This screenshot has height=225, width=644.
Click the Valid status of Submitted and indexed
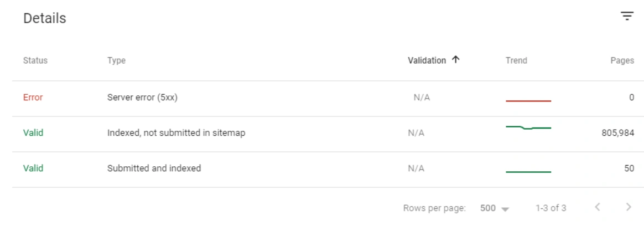point(33,168)
